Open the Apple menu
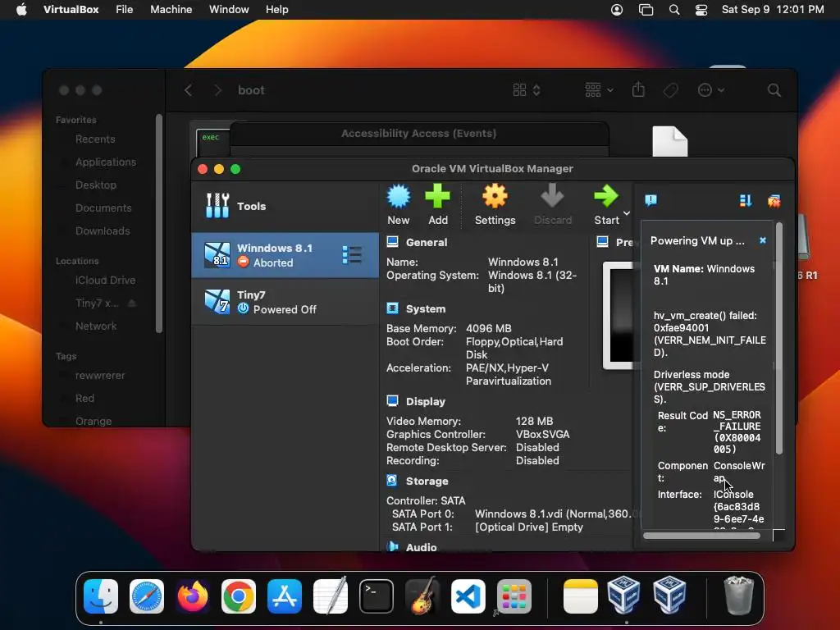 [21, 10]
